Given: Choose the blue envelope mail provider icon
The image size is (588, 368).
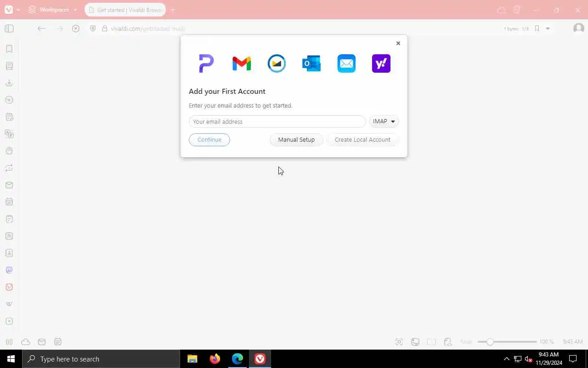Looking at the screenshot, I should tap(346, 63).
